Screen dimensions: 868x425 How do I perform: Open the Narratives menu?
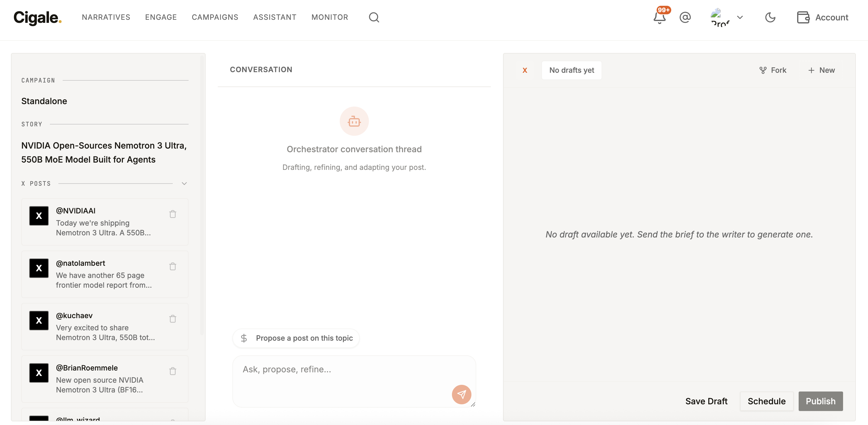(106, 17)
